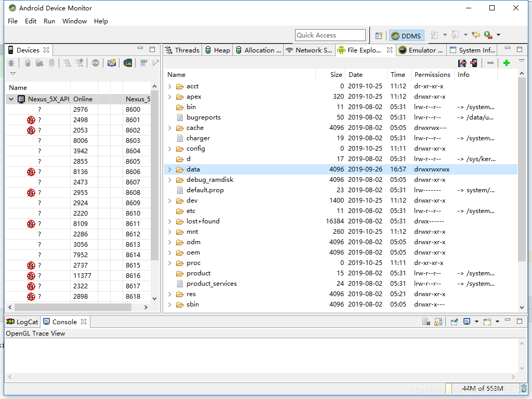
Task: Expand the data folder
Action: (170, 170)
